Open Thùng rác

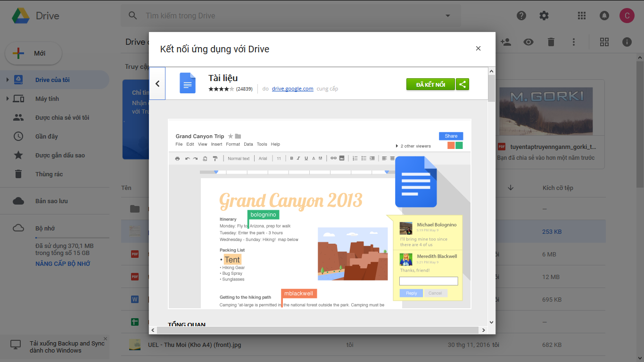coord(55,174)
